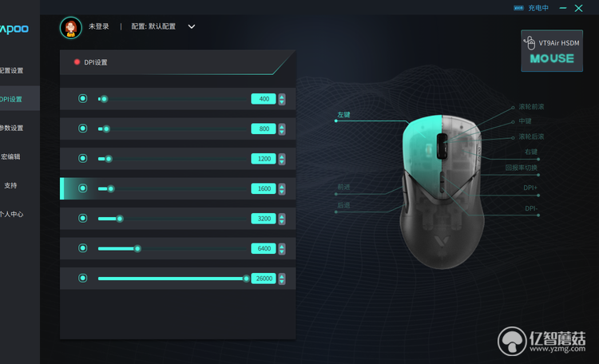Click the stepper arrows beside 6400 DPI
Screen dimensions: 599x364
point(282,248)
